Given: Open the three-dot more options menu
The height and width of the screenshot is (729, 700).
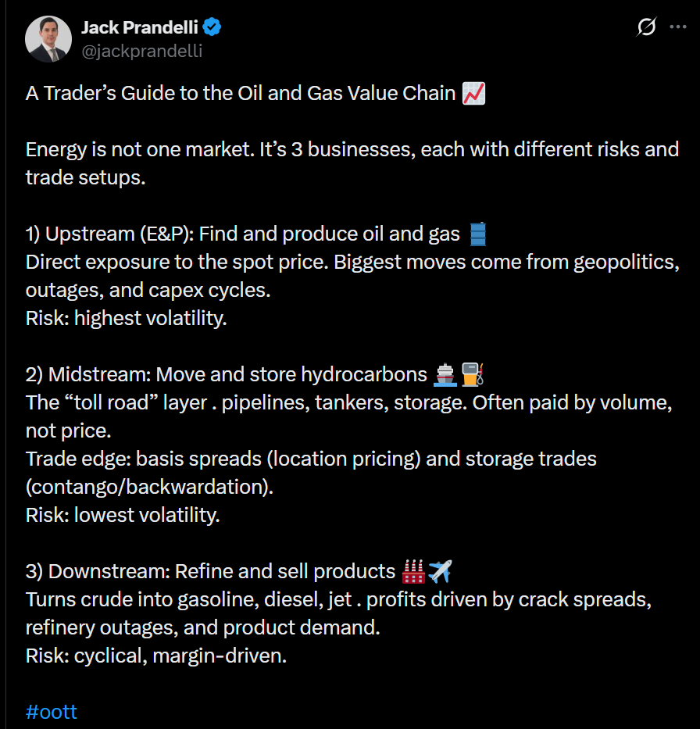Looking at the screenshot, I should pos(677,27).
